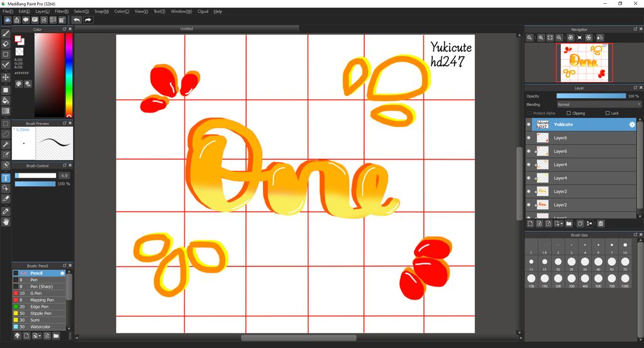The image size is (644, 348).
Task: Click the brush size slider in Brush Control
Action: coord(35,176)
